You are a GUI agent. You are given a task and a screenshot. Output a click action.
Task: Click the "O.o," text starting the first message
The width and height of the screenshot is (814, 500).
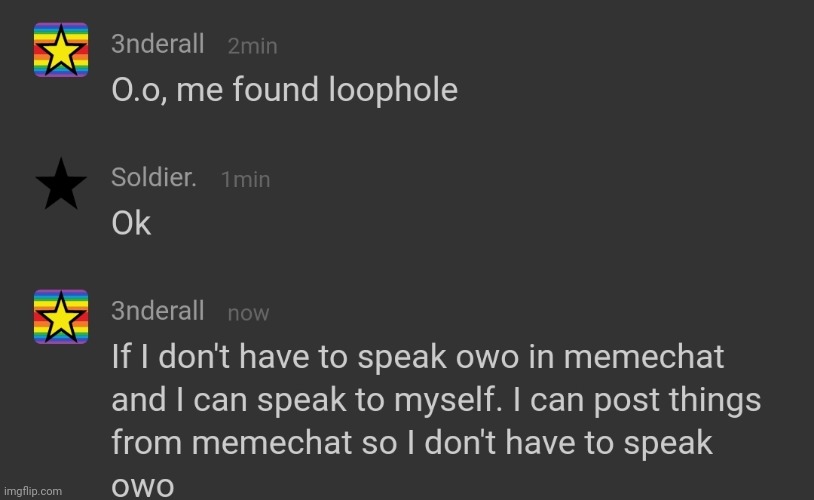point(139,90)
